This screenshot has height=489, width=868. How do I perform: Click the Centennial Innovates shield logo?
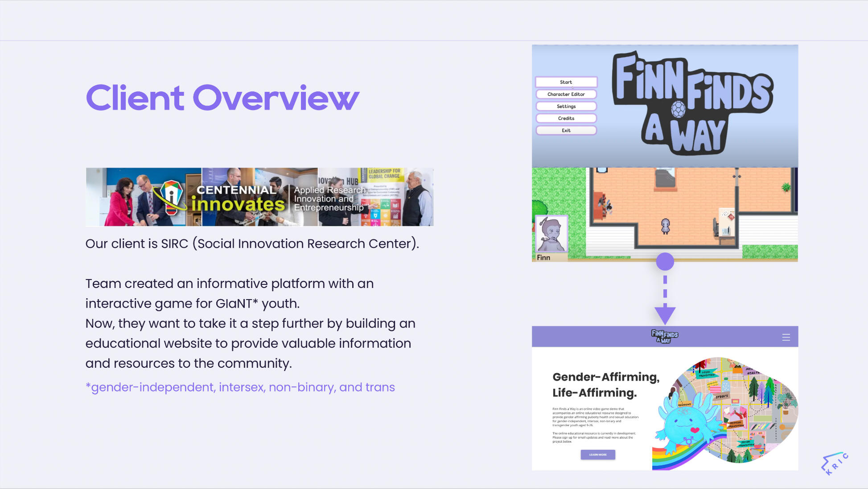[171, 196]
